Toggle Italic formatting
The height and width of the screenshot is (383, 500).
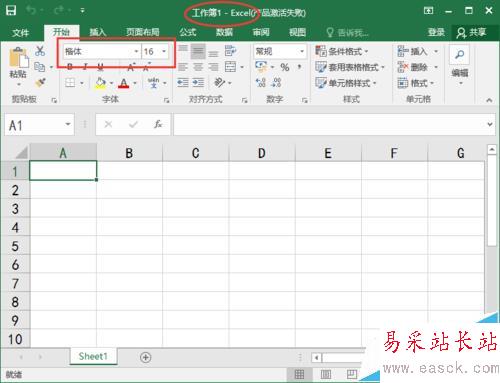point(85,67)
